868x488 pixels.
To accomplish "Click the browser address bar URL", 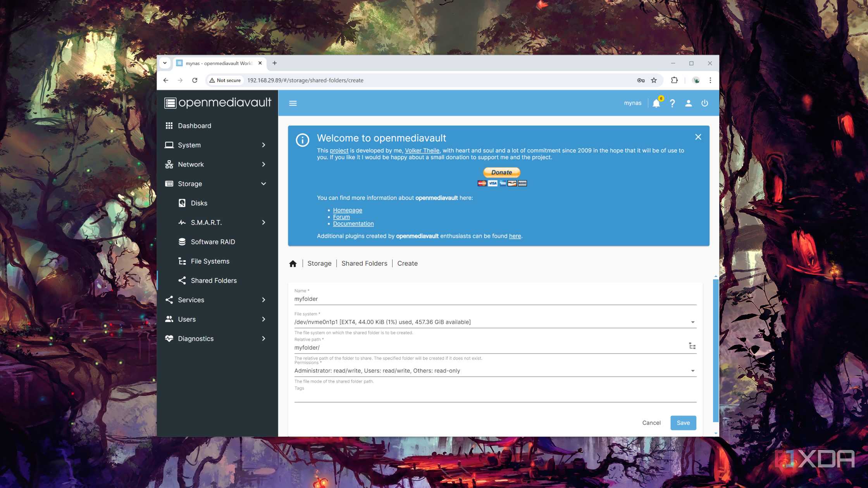I will tap(305, 80).
